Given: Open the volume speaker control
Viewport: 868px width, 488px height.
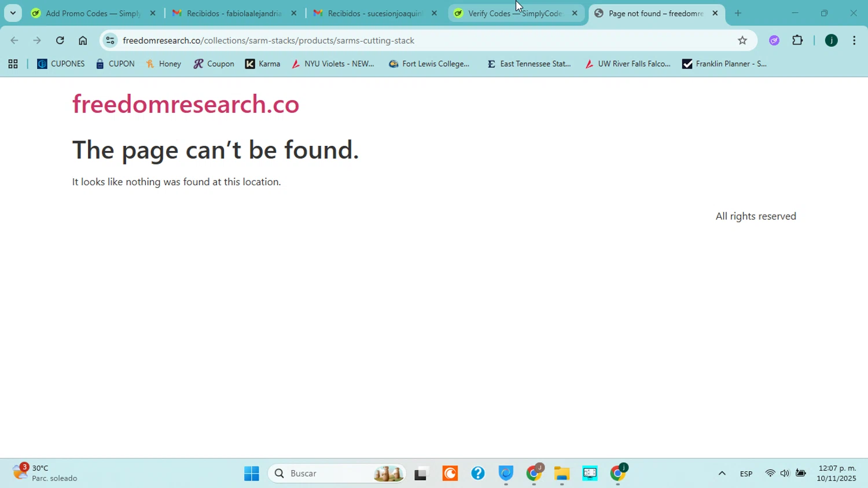Looking at the screenshot, I should [785, 474].
